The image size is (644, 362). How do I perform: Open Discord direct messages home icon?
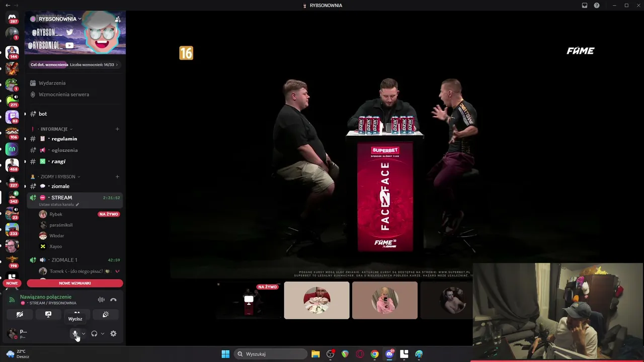12,18
